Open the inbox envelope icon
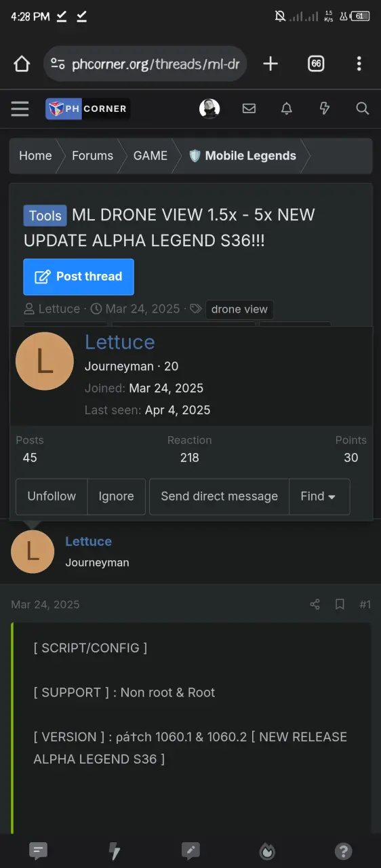Viewport: 381px width, 868px height. pyautogui.click(x=249, y=108)
